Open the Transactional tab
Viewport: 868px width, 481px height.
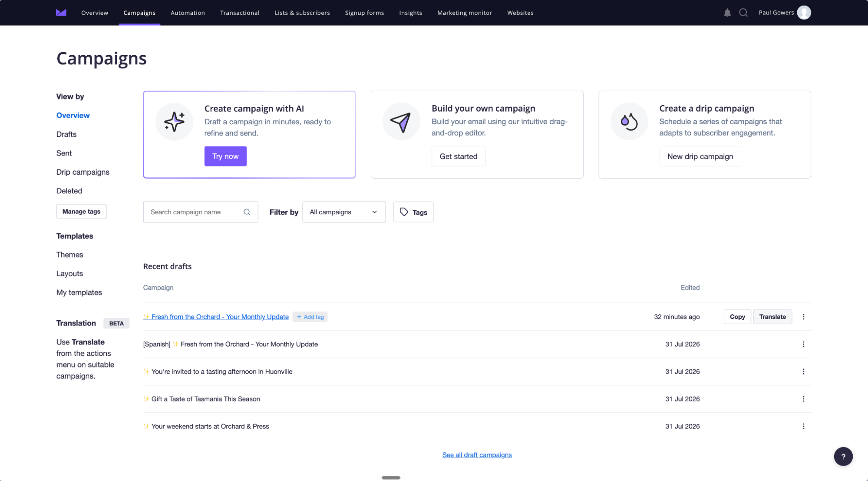coord(240,13)
